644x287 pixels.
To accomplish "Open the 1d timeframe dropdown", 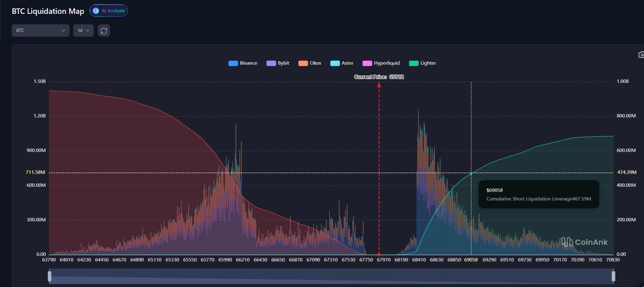I will 83,31.
